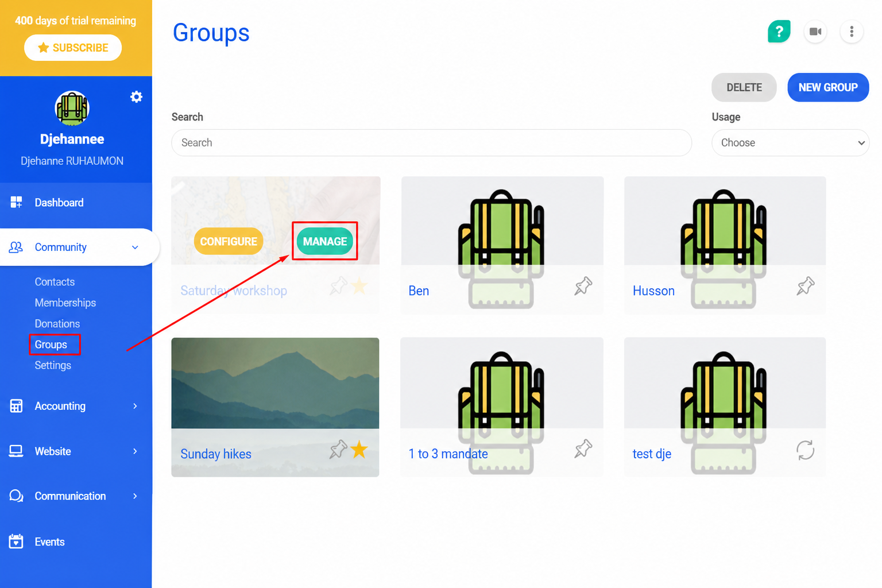Image resolution: width=882 pixels, height=588 pixels.
Task: Expand the Website menu chevron
Action: 135,451
